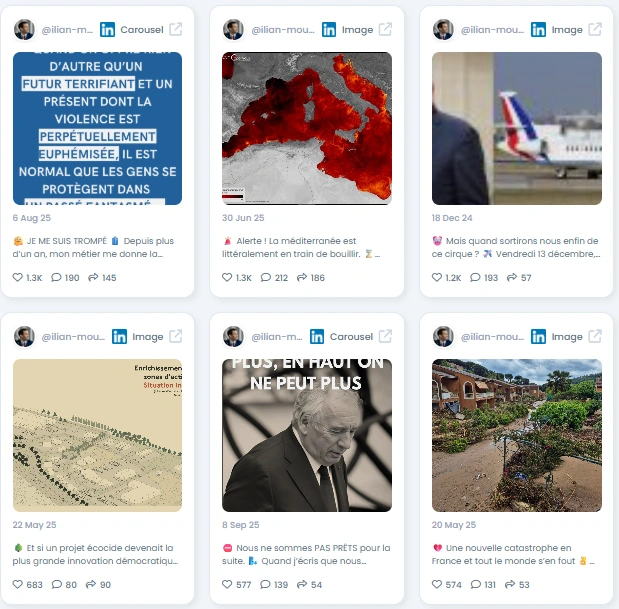The height and width of the screenshot is (609, 619).
Task: Click LinkedIn icon on 8 Sep 25 carousel
Action: click(x=317, y=337)
